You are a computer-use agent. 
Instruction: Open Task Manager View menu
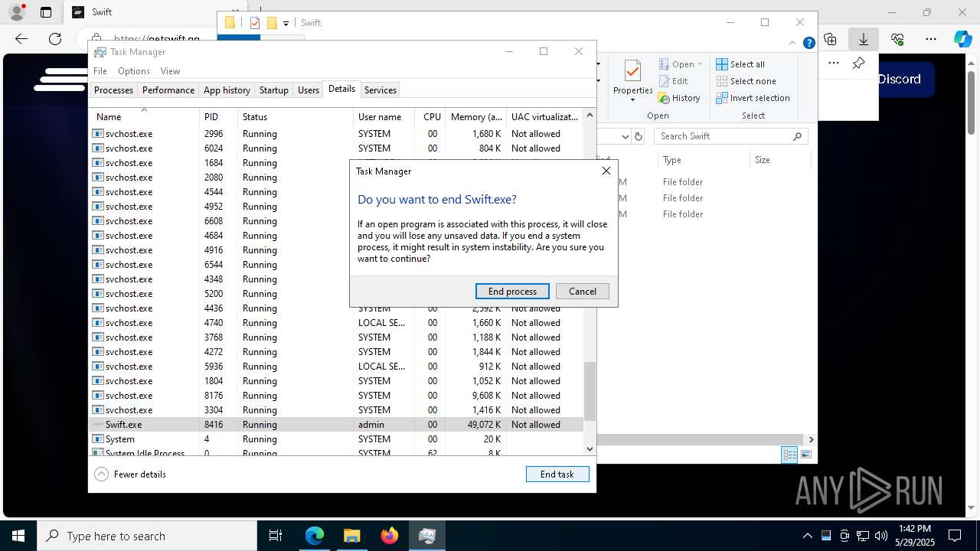[170, 70]
